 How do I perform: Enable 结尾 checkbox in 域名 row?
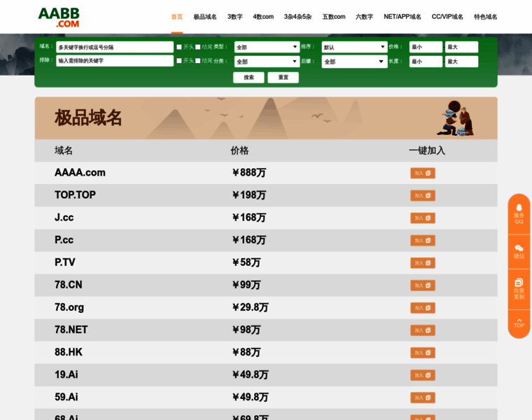tap(198, 47)
